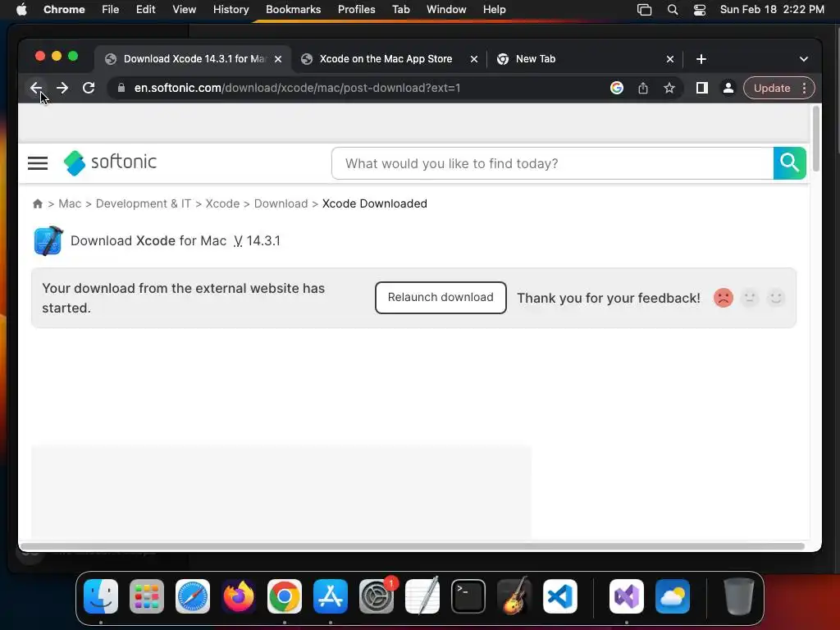The width and height of the screenshot is (840, 630).
Task: Select the happy face feedback
Action: point(776,297)
